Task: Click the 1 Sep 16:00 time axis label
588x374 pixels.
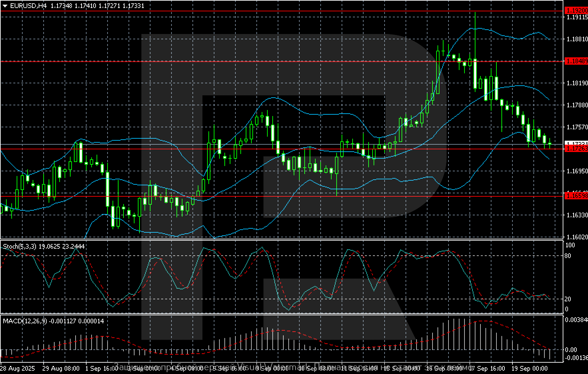Action: (x=102, y=368)
